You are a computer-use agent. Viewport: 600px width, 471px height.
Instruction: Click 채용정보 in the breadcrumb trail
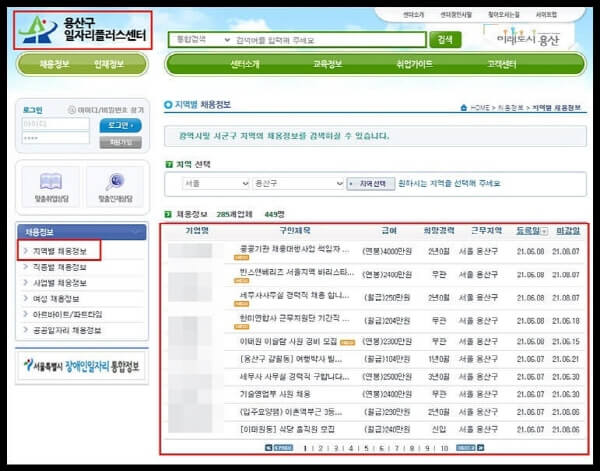[510, 108]
